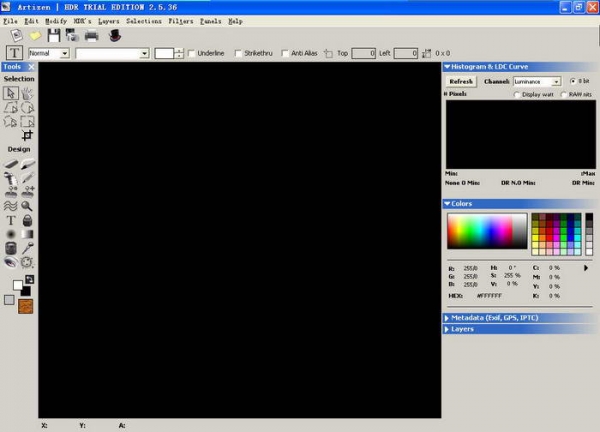600x432 pixels.
Task: Open the Layers menu in menu bar
Action: 108,20
